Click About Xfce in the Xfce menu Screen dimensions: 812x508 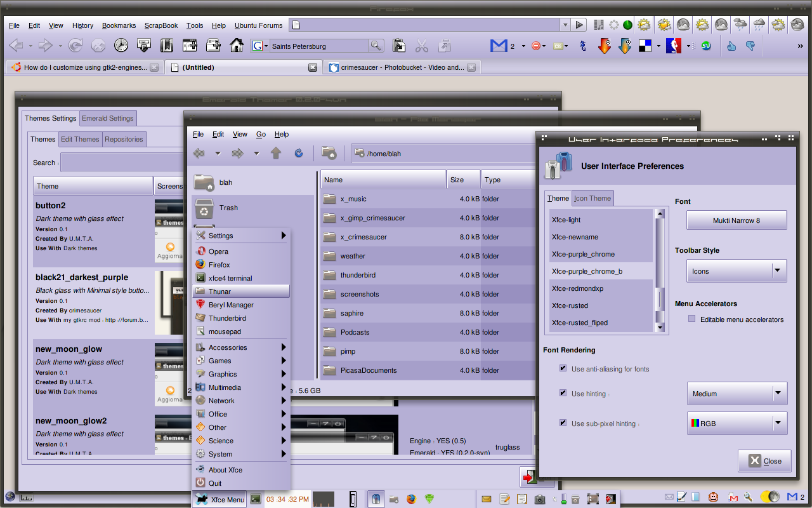tap(241, 470)
